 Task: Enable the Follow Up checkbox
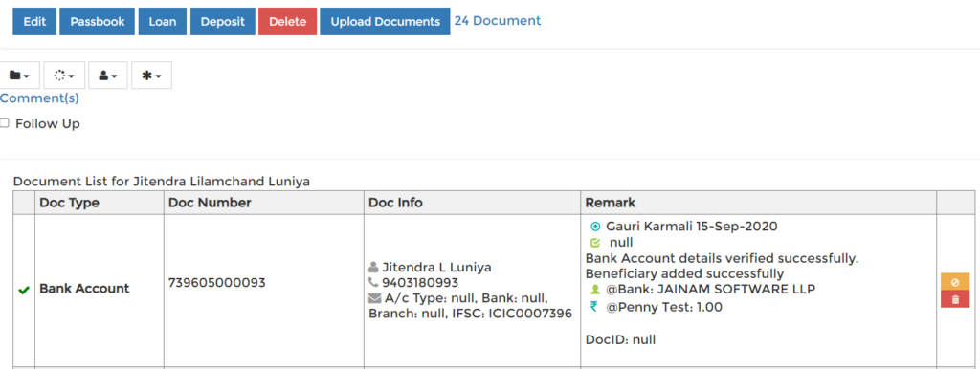5,123
